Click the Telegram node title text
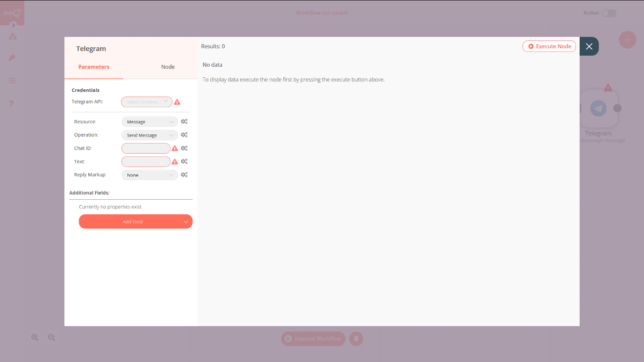 pos(91,49)
